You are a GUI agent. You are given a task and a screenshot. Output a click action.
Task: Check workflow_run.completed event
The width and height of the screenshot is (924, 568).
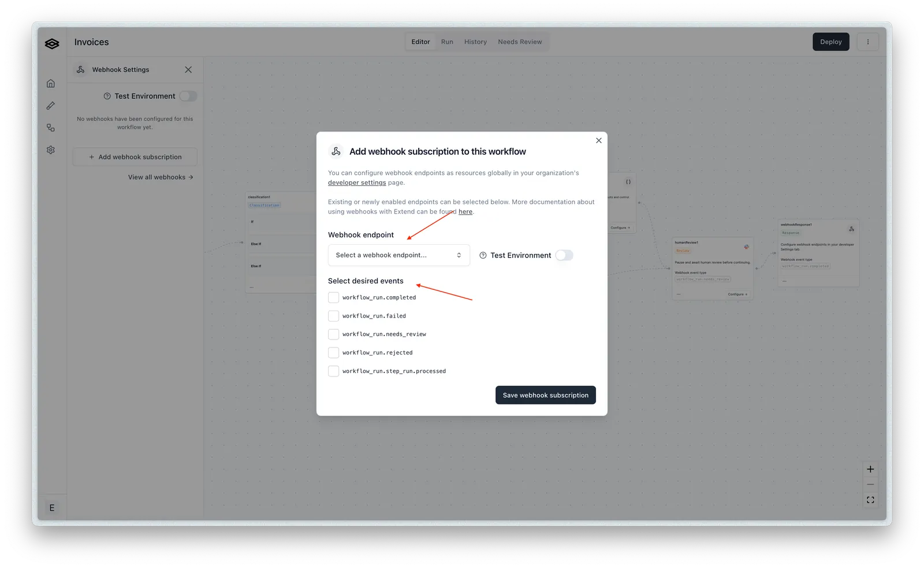(x=333, y=297)
